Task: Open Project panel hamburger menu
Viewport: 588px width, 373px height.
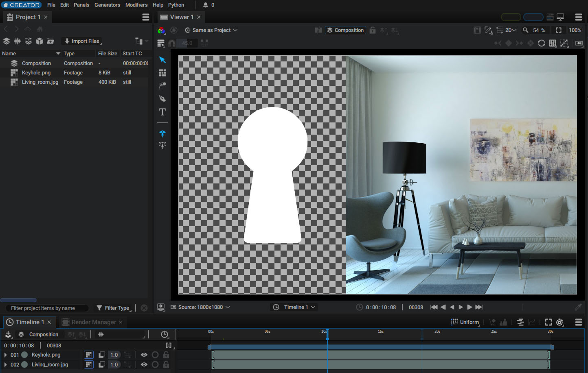Action: (x=146, y=17)
